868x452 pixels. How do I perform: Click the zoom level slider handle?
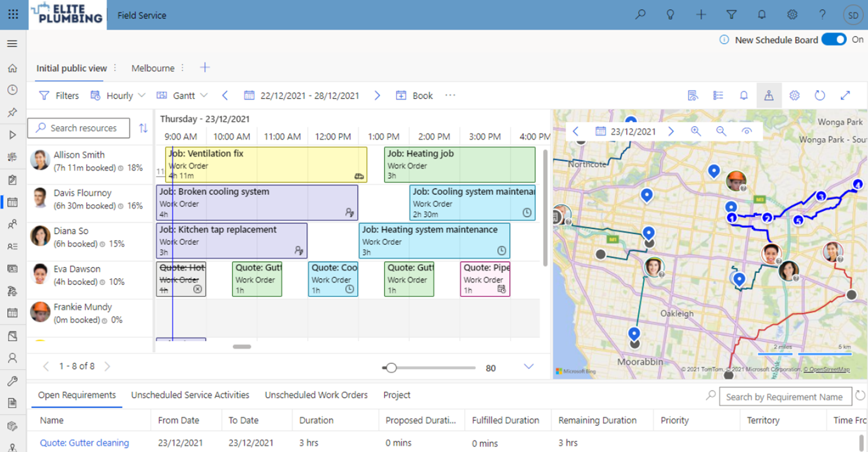click(x=392, y=368)
